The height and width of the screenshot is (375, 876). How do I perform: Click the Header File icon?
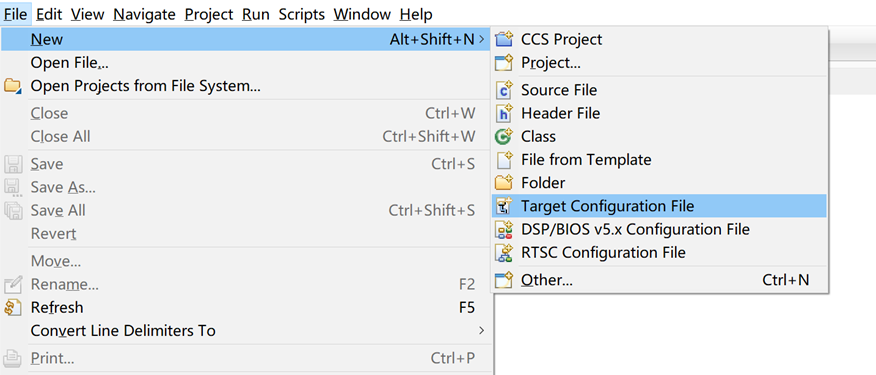pyautogui.click(x=504, y=113)
